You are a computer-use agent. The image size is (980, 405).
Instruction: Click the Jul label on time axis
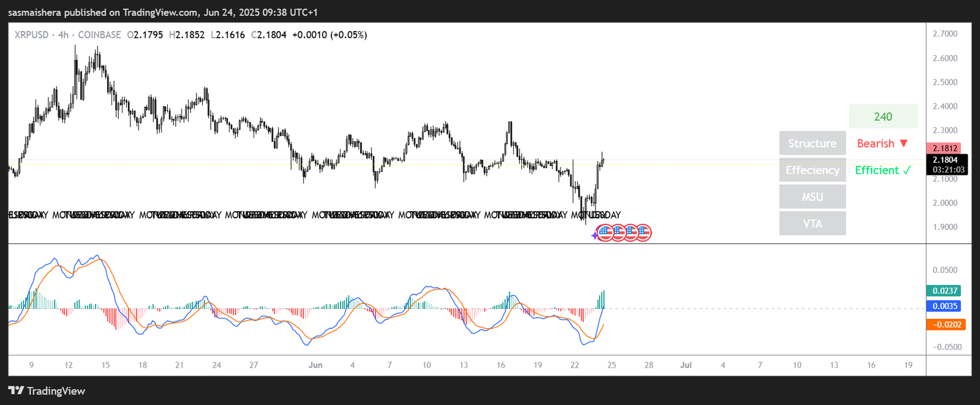pyautogui.click(x=686, y=365)
